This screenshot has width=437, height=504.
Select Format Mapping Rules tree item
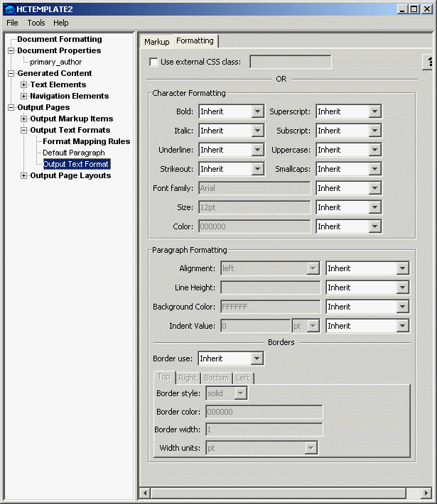tap(86, 142)
